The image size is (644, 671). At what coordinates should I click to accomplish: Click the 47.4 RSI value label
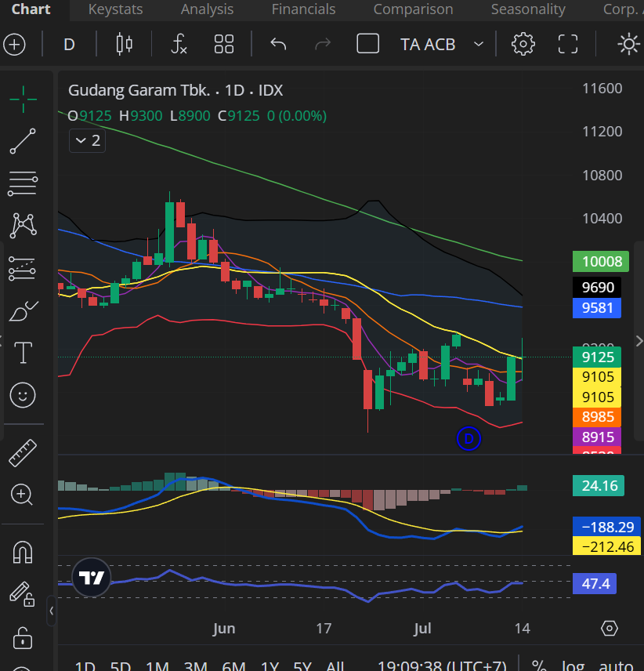point(595,584)
